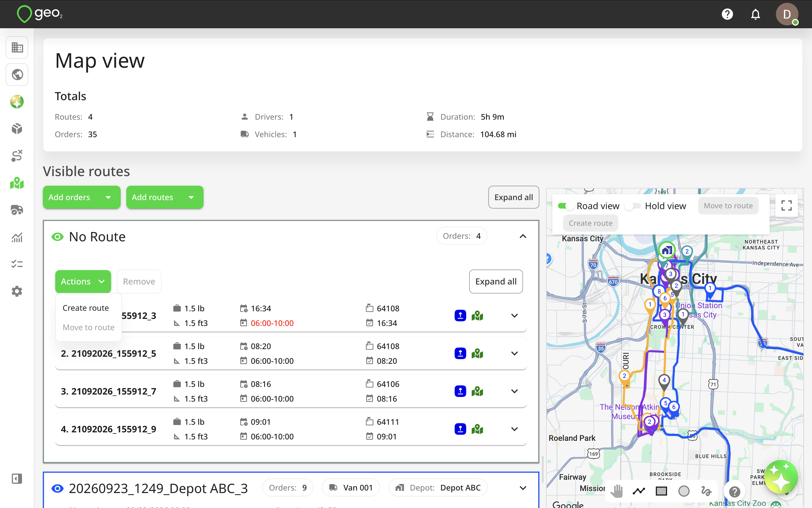Select the rectangle selection tool on map
The image size is (812, 508).
(x=661, y=491)
